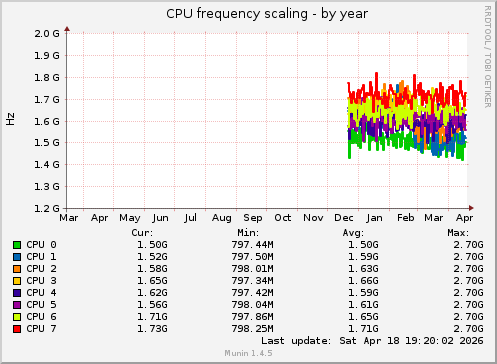Click the 'Sep' x-axis month label

(253, 218)
